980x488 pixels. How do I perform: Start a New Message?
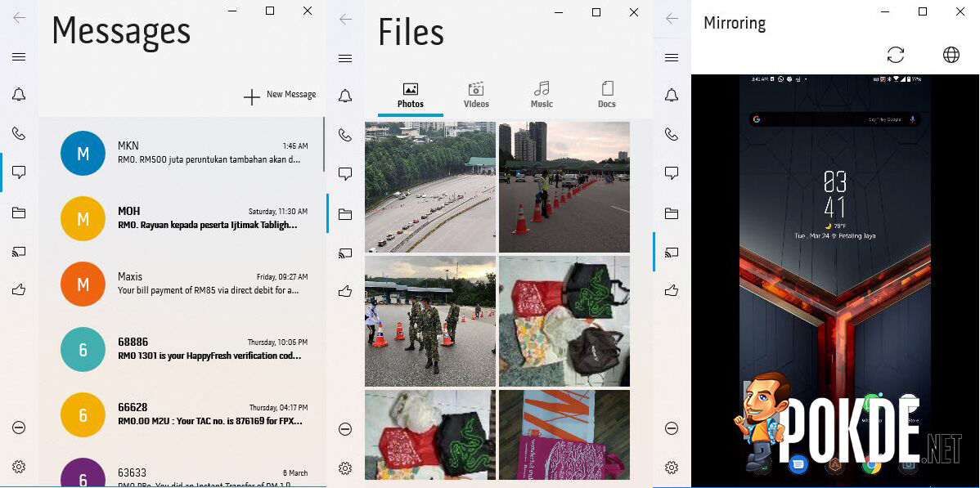280,96
